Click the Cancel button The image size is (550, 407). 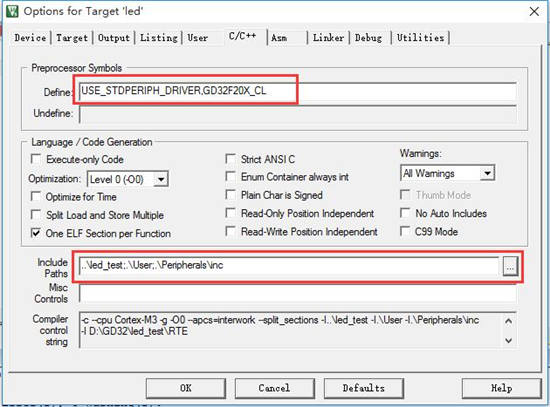274,388
